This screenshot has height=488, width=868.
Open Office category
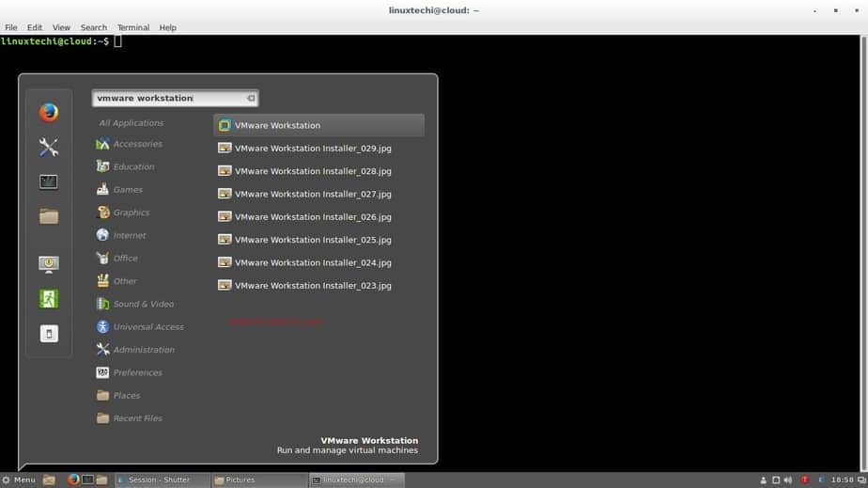pos(116,259)
